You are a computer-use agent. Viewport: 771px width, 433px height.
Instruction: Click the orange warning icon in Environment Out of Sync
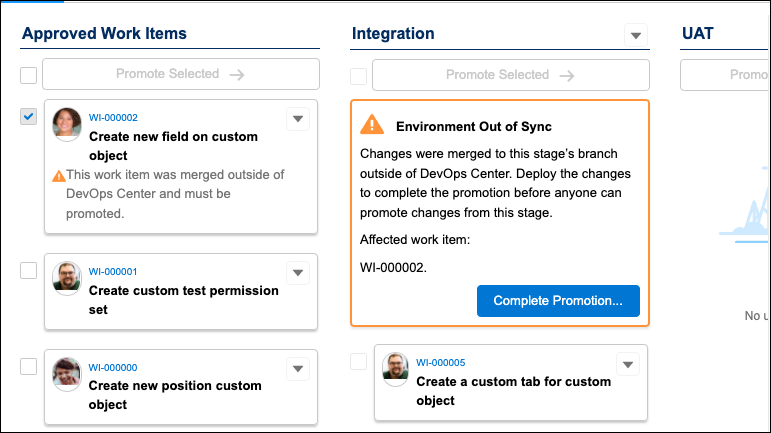click(x=372, y=125)
